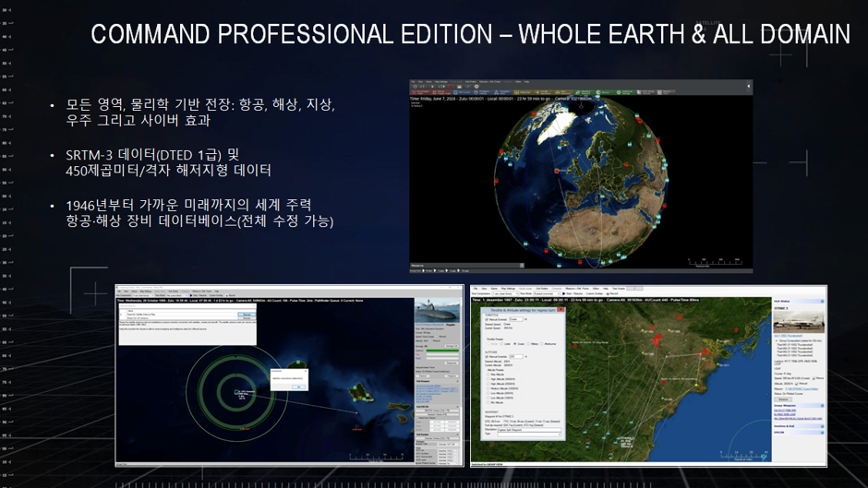Click green Systems & damage button, globe window
The image size is (868, 488).
point(625,92)
